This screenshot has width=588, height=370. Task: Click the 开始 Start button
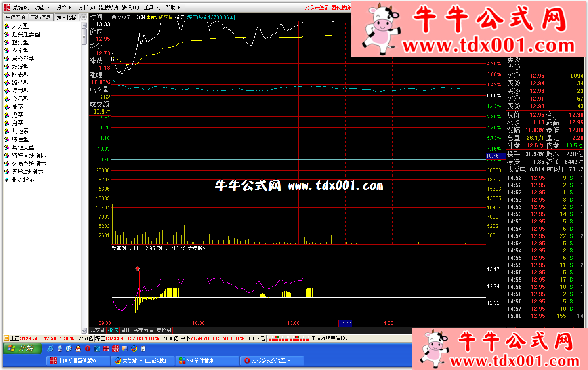click(23, 348)
